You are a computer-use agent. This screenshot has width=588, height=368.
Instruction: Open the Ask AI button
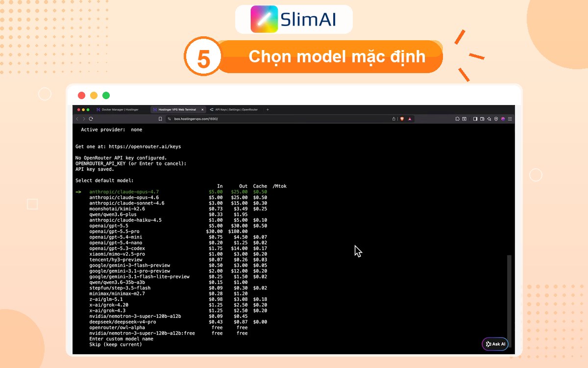(x=495, y=344)
